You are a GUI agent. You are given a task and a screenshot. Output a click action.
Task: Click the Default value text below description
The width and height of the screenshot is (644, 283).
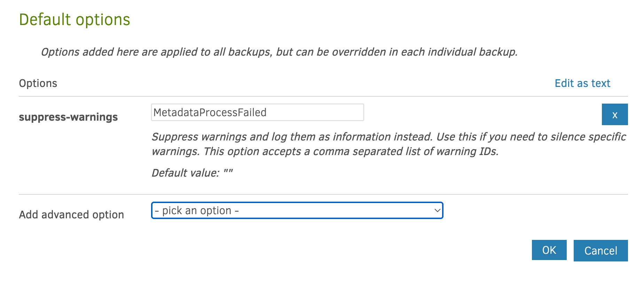[x=192, y=173]
